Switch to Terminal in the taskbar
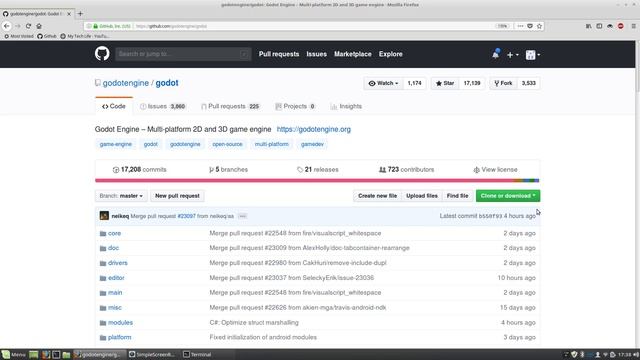The image size is (640, 360). (x=198, y=354)
